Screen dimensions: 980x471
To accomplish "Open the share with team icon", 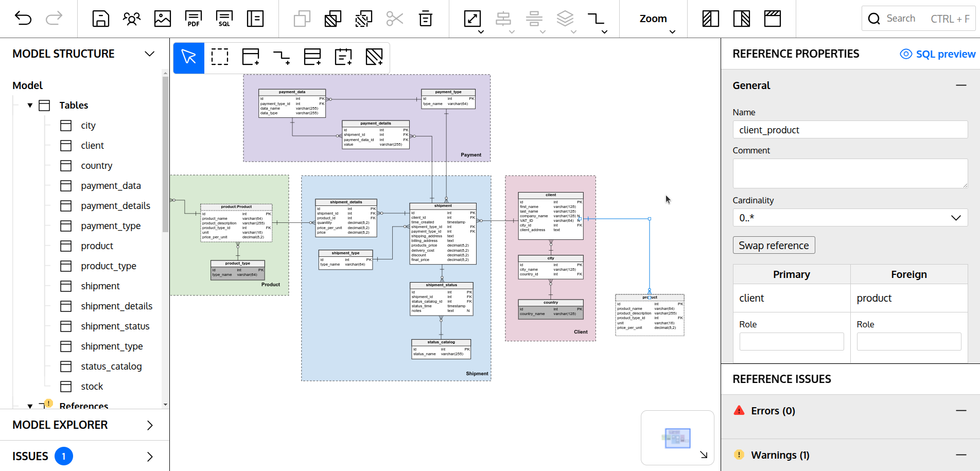I will (x=132, y=19).
